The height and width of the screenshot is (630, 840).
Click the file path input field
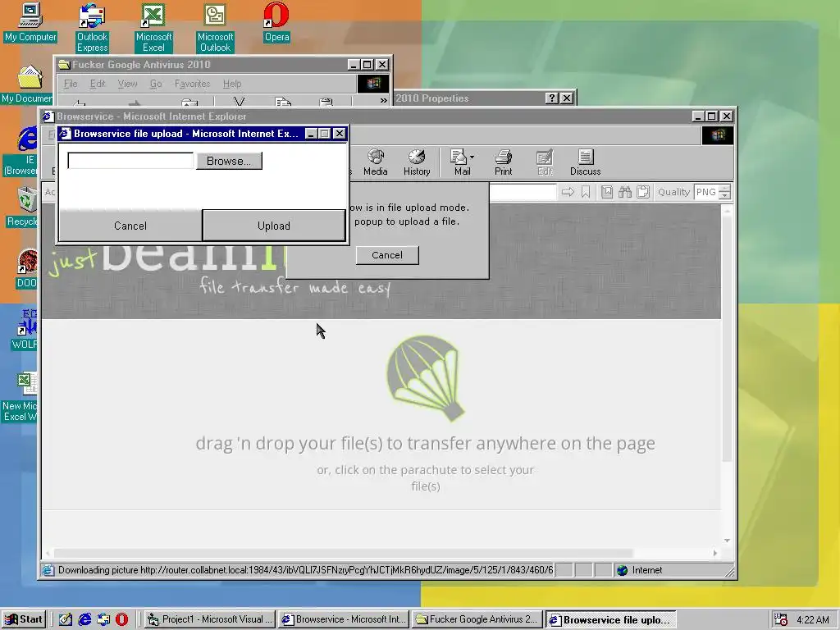pos(130,161)
